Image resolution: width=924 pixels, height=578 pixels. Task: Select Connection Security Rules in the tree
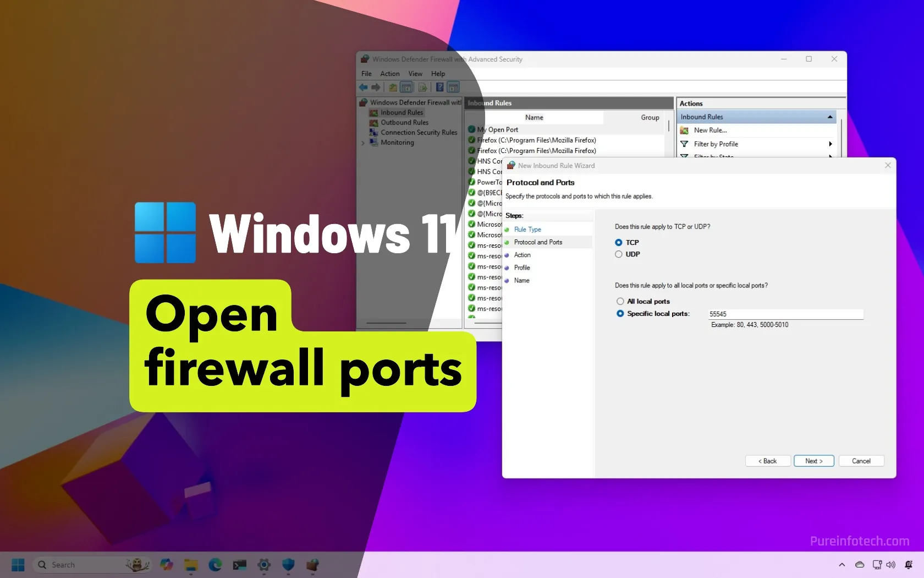coord(419,132)
